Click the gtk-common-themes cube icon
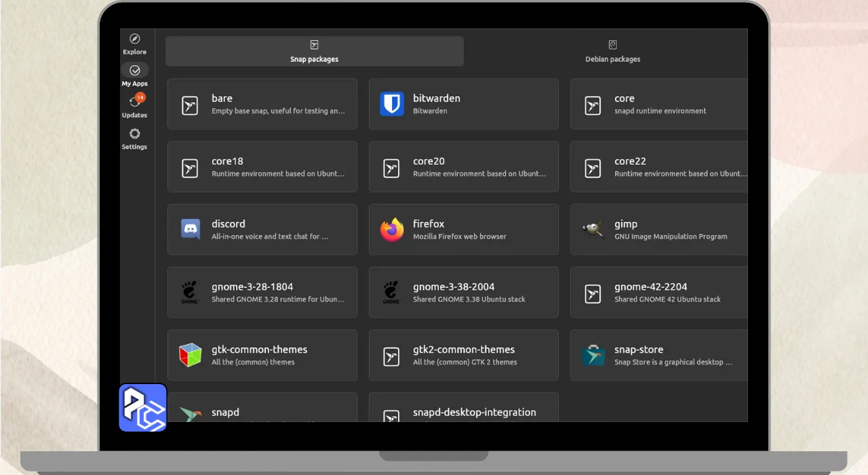The image size is (868, 475). pyautogui.click(x=191, y=355)
